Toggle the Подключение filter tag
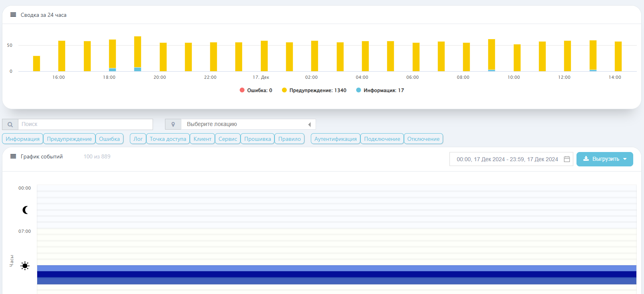The image size is (644, 294). point(382,139)
